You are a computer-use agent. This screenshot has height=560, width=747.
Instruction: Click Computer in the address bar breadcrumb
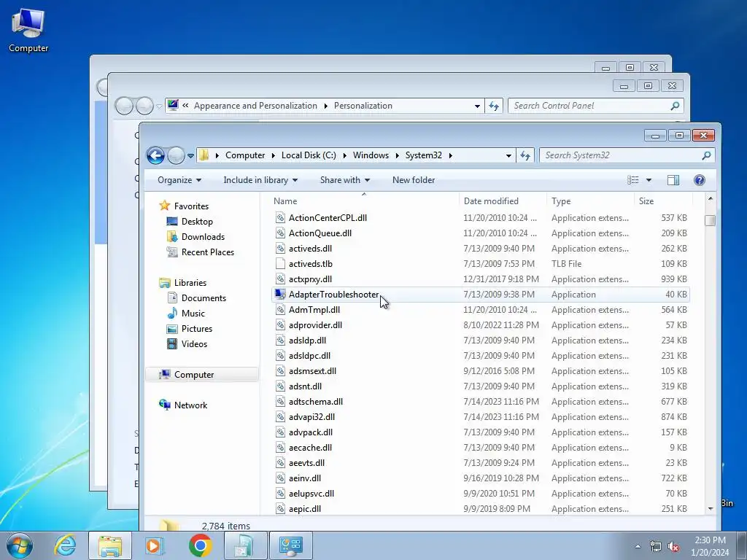click(245, 155)
